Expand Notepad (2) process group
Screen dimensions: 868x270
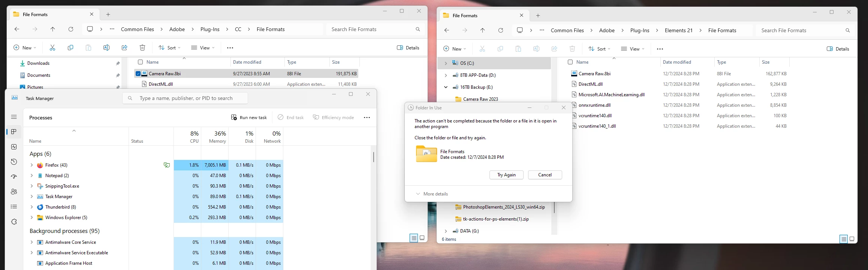[x=32, y=176]
